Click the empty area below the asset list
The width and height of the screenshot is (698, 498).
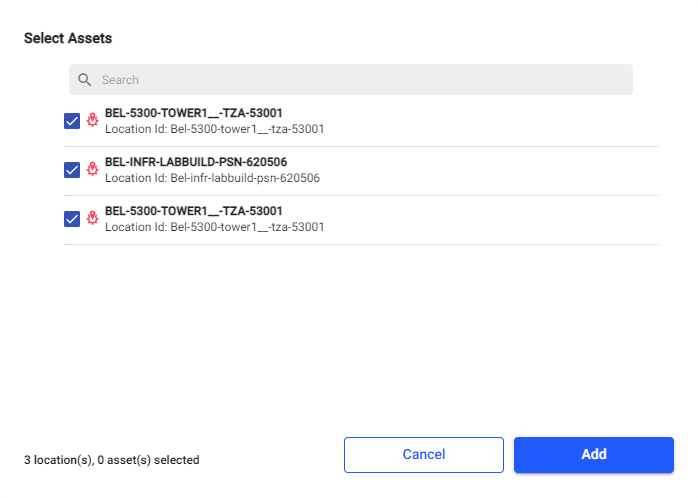pos(360,330)
